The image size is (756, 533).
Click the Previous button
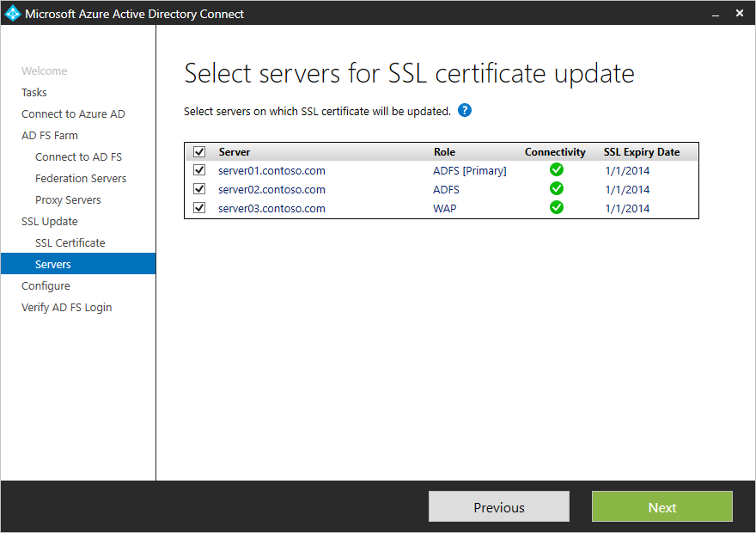click(498, 506)
